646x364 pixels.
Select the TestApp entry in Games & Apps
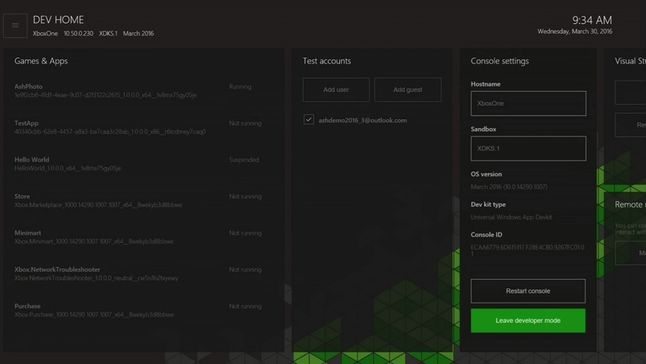tap(138, 127)
